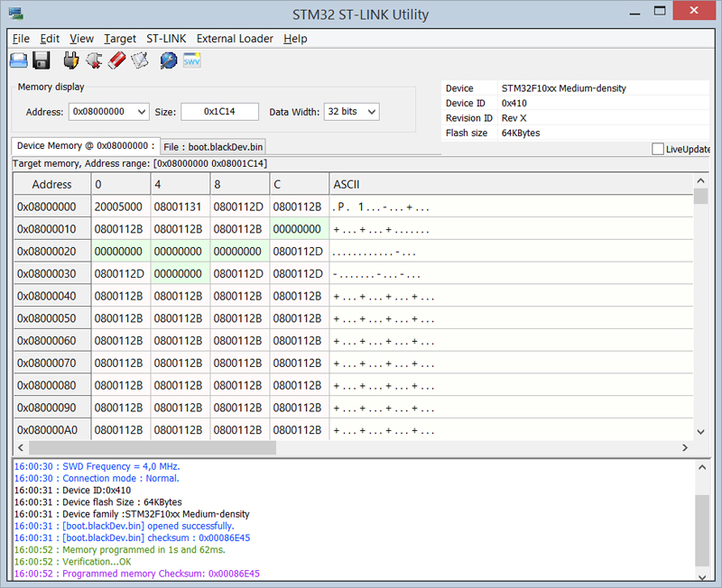Select row address 0x08000030
The width and height of the screenshot is (722, 588).
52,274
